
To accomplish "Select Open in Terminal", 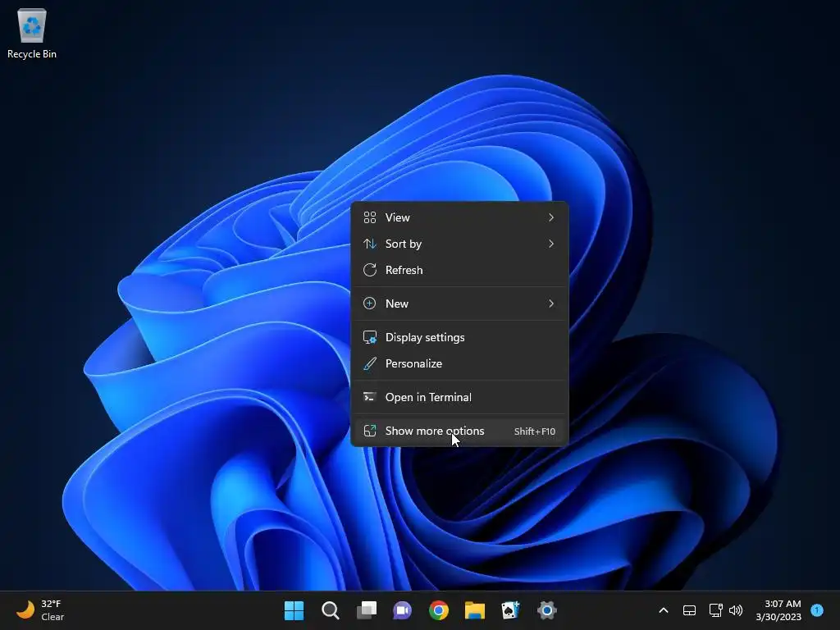I will (x=459, y=398).
